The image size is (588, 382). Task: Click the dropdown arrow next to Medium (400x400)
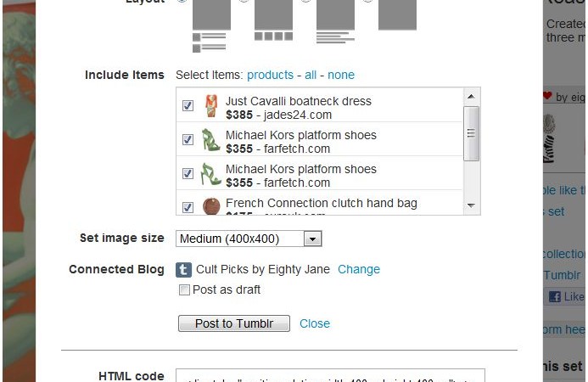(x=313, y=239)
